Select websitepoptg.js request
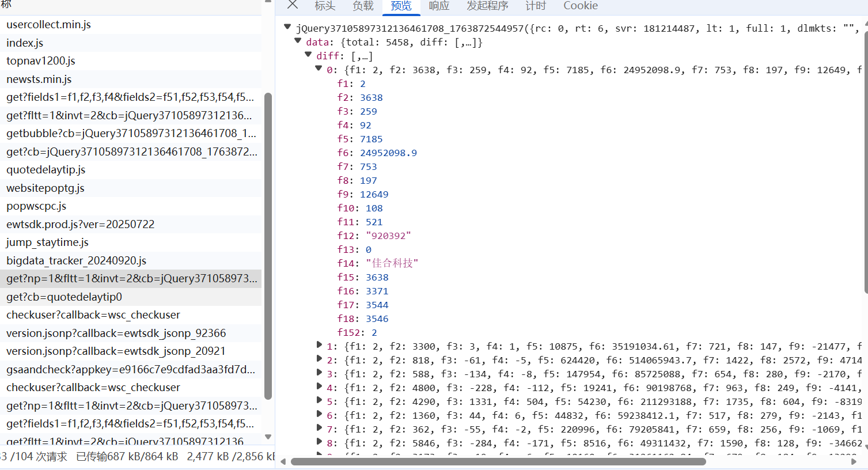This screenshot has height=470, width=868. pyautogui.click(x=131, y=188)
